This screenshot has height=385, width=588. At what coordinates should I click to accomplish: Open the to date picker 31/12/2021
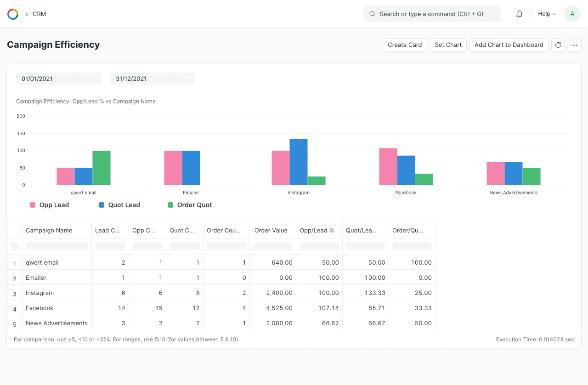pos(153,79)
